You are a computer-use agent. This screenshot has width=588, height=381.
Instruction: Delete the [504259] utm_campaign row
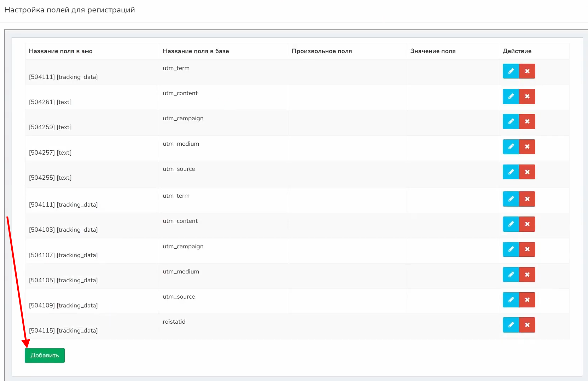click(x=527, y=121)
